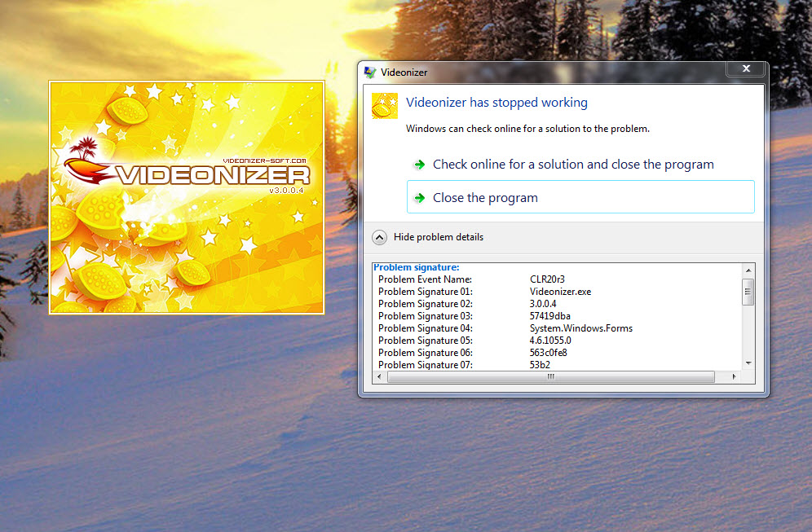Click the Videonizer title bar icon
812x532 pixels.
coord(370,73)
